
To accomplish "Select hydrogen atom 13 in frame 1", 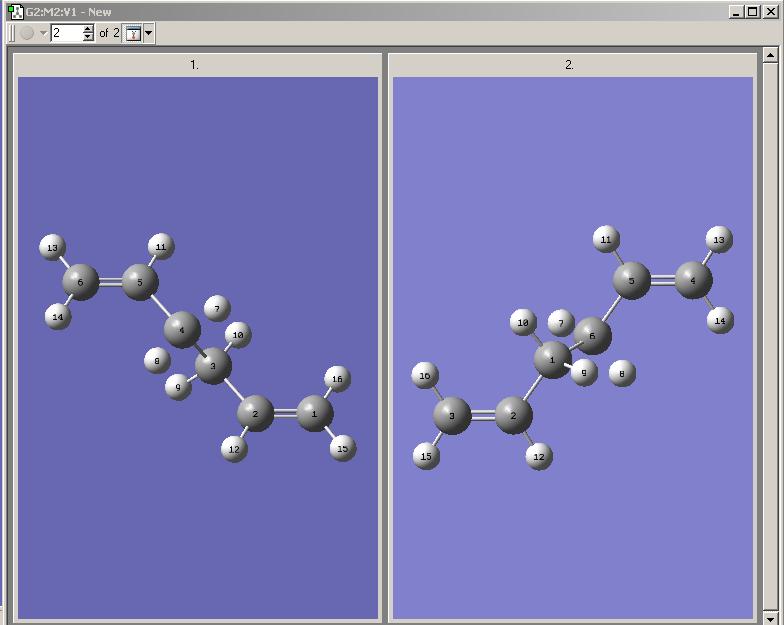I will coord(52,248).
